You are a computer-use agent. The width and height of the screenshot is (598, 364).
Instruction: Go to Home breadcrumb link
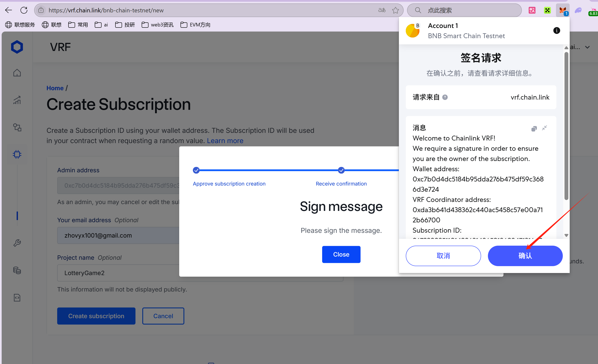click(x=55, y=88)
